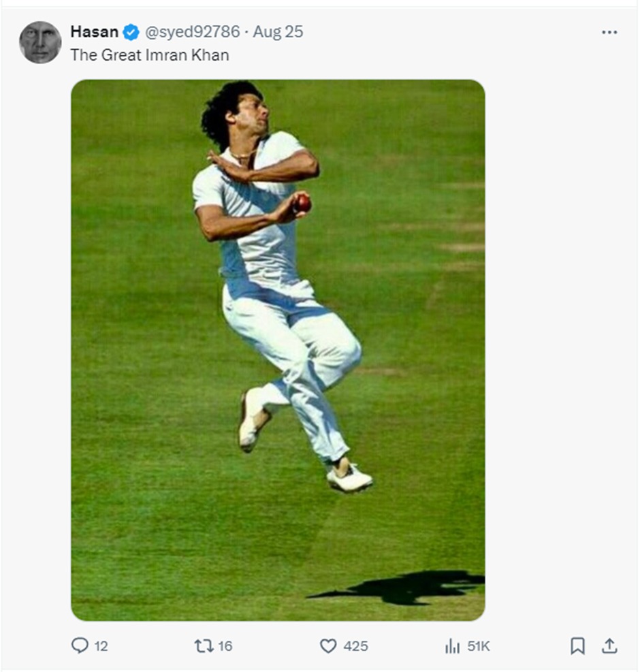Click the reply count 12
The image size is (640, 672).
[x=101, y=646]
